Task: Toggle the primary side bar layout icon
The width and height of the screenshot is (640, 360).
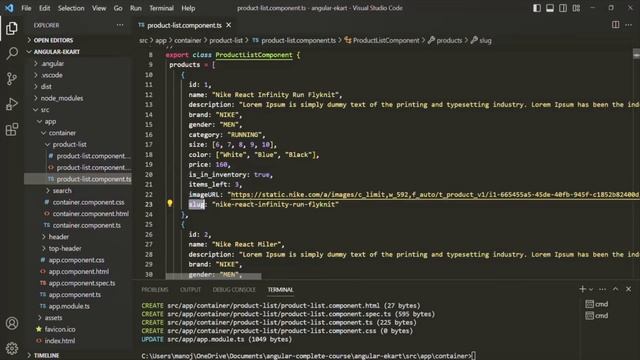Action: coord(537,8)
